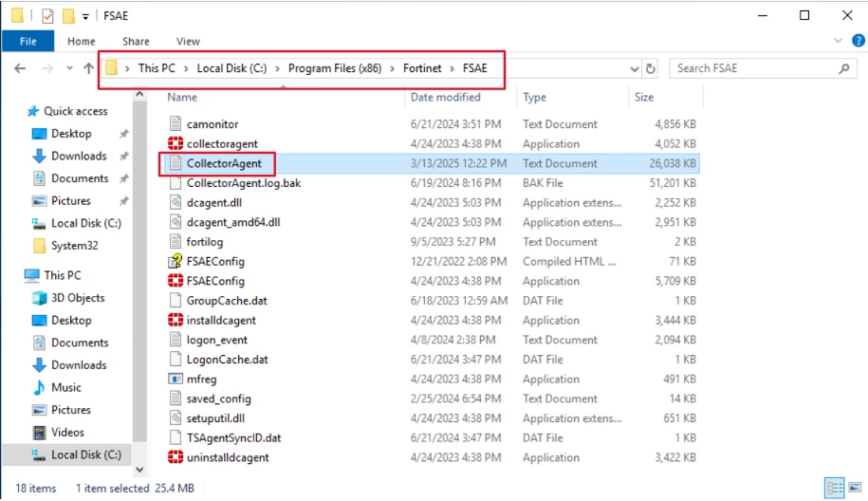
Task: Select the installdcagent application icon
Action: pos(175,320)
